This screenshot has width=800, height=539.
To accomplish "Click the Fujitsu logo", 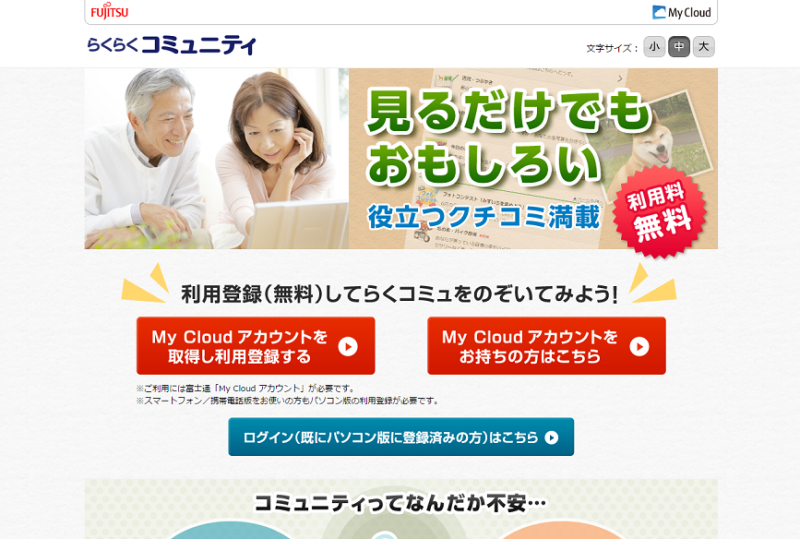I will (x=109, y=12).
